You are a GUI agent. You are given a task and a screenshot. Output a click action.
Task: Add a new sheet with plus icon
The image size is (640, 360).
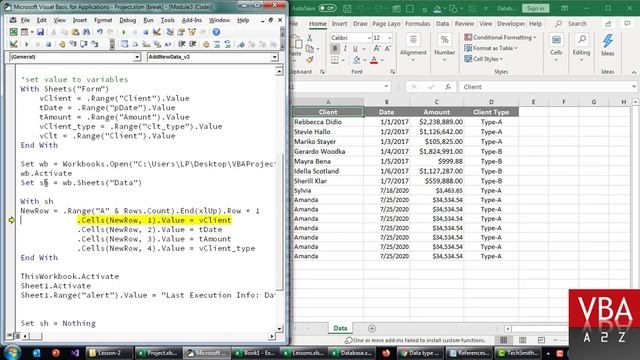[x=372, y=328]
